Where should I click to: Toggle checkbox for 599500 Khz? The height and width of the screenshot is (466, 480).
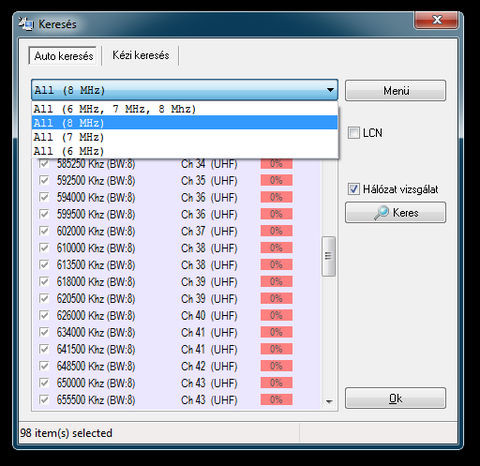(44, 214)
